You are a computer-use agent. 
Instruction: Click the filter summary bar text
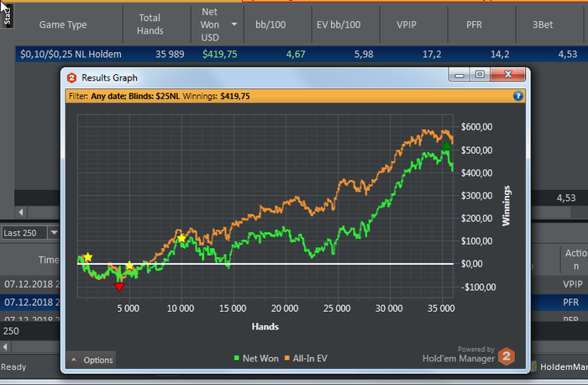[160, 96]
